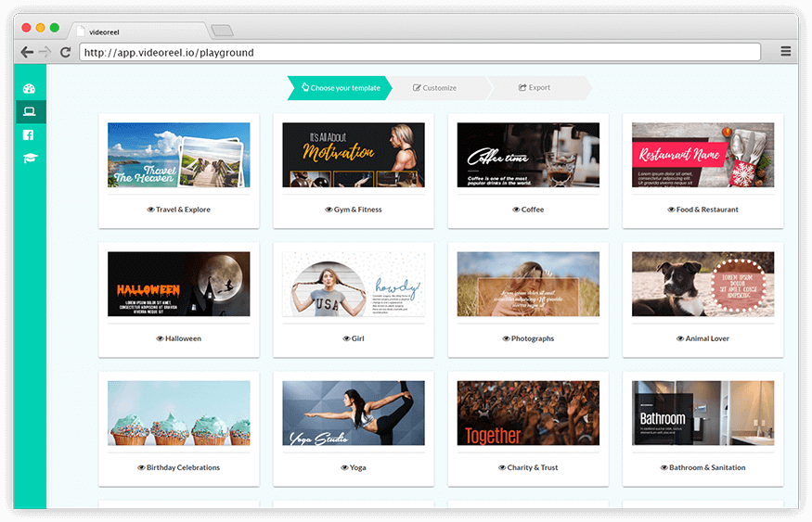Click the browser forward arrow
This screenshot has width=812, height=522.
(x=45, y=52)
